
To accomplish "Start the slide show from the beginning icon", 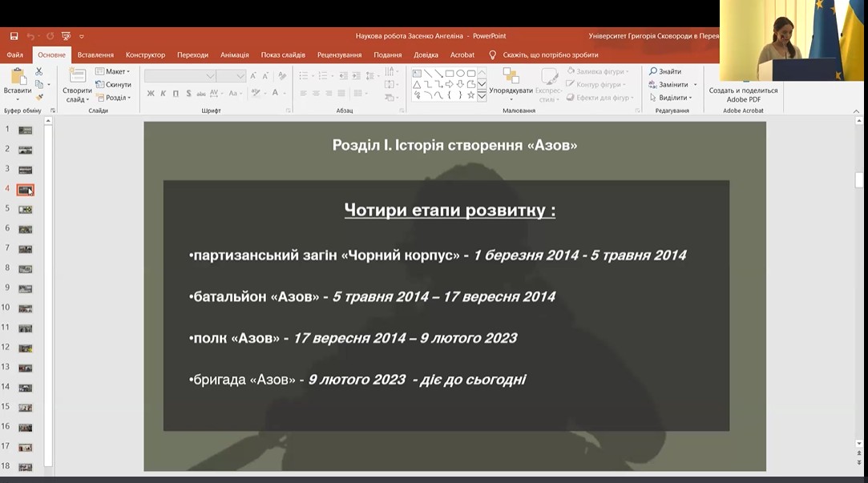I will coord(67,36).
